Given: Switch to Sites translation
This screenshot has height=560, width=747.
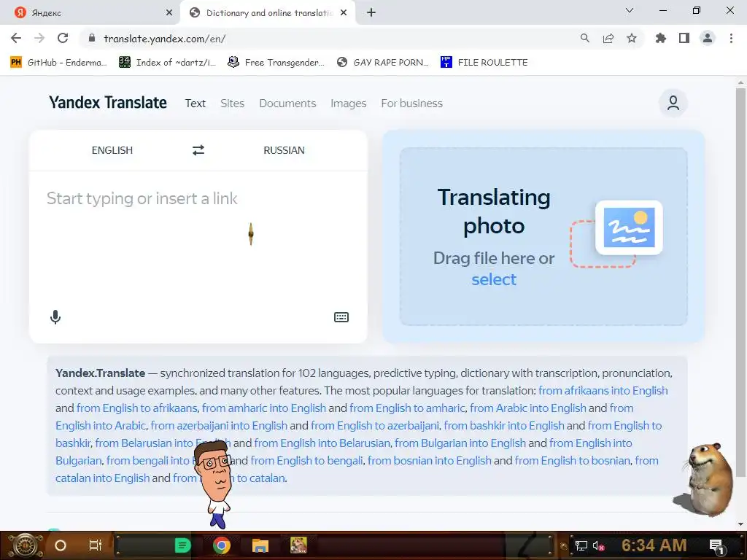Looking at the screenshot, I should pyautogui.click(x=232, y=104).
